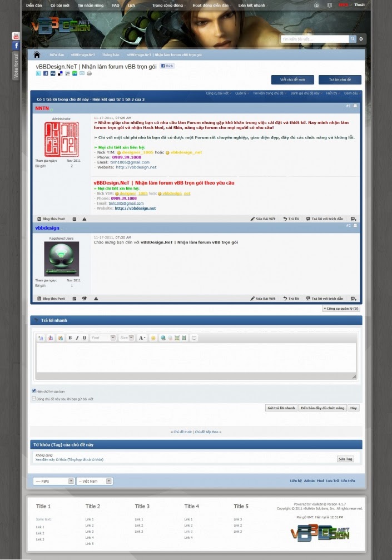Open 'Quản lý' administration menu

242,93
